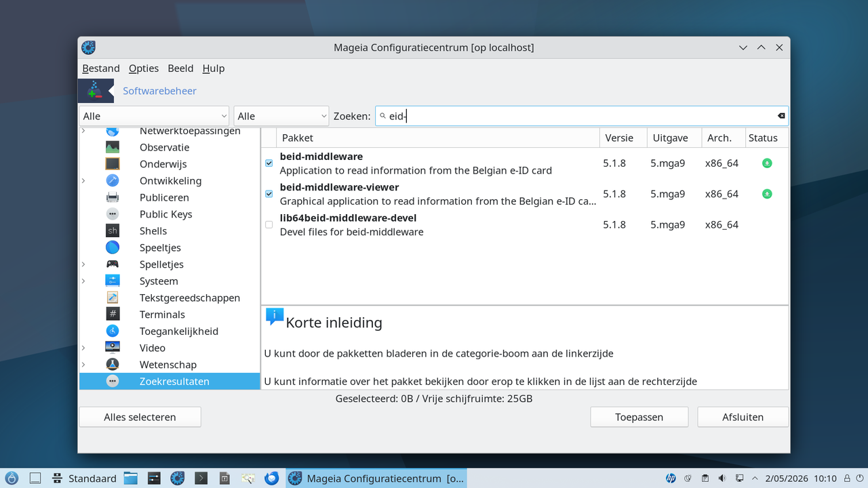Launch the terminal from the taskbar
The height and width of the screenshot is (488, 868).
click(201, 479)
